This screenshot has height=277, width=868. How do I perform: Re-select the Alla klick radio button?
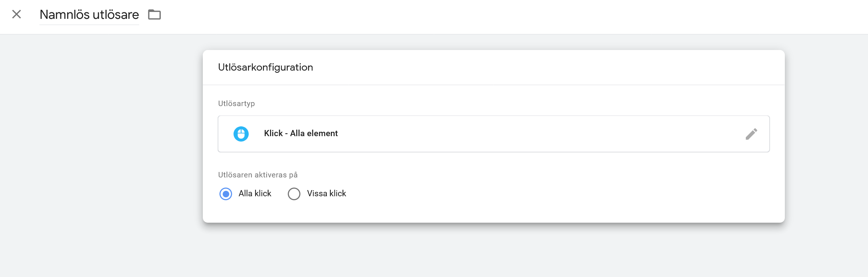tap(226, 194)
